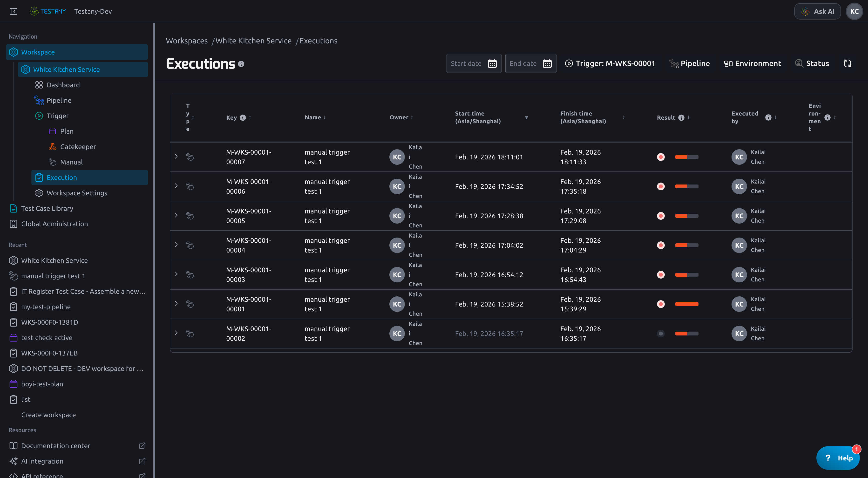Sort by Key column

point(250,117)
